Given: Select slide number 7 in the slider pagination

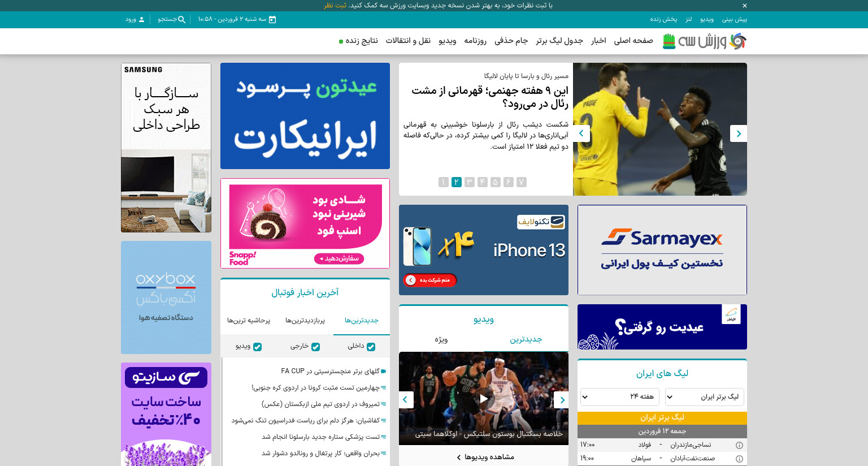Looking at the screenshot, I should pos(522,182).
